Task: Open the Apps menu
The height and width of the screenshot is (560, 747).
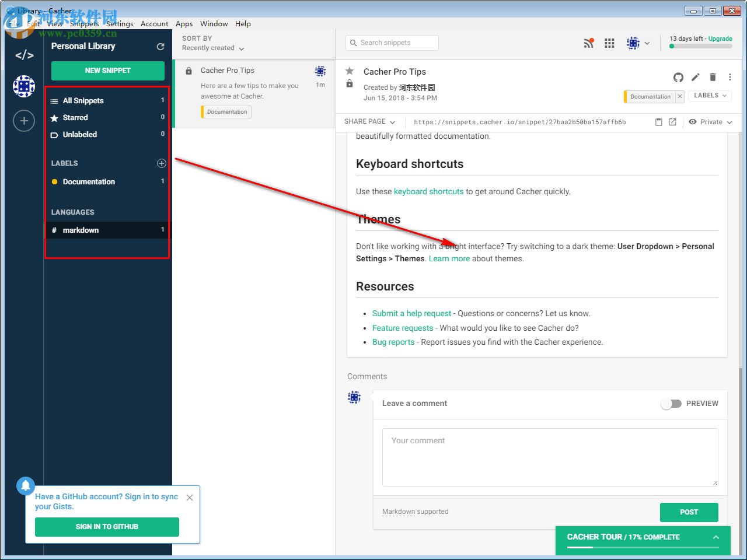Action: [x=184, y=24]
